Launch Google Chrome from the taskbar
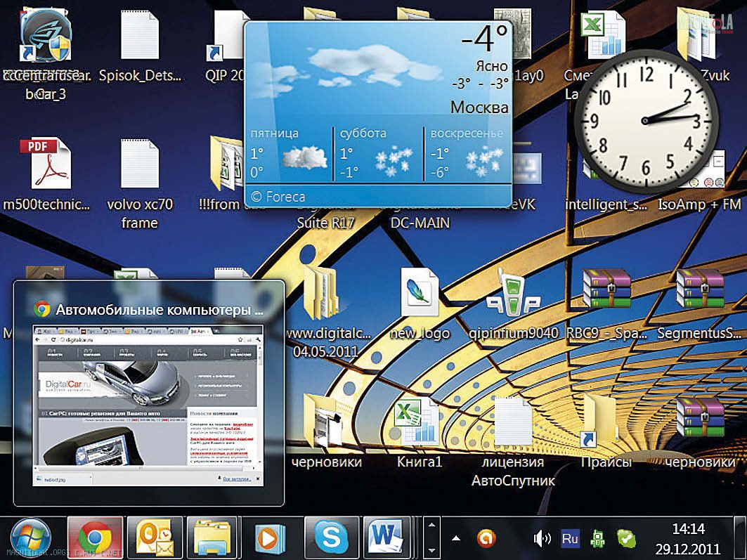747x560 pixels. pos(96,538)
